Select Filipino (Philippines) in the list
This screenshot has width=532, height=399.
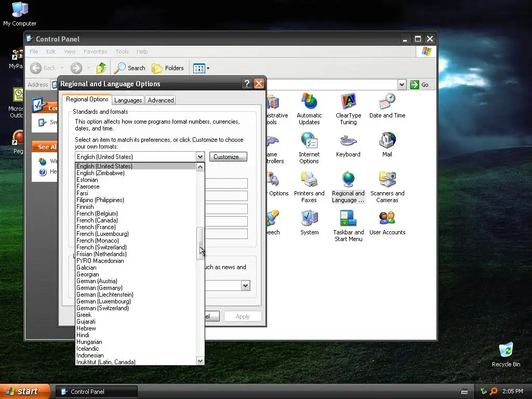coord(136,200)
